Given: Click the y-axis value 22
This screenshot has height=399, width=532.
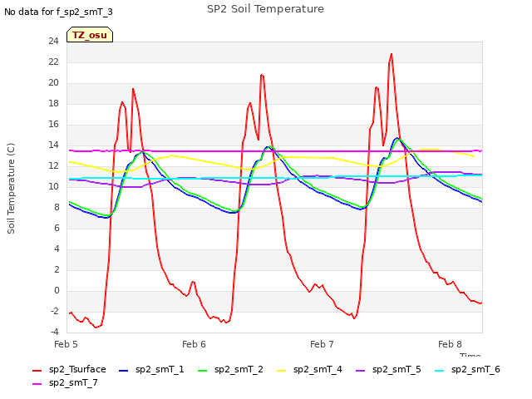Looking at the screenshot, I should coord(53,62).
